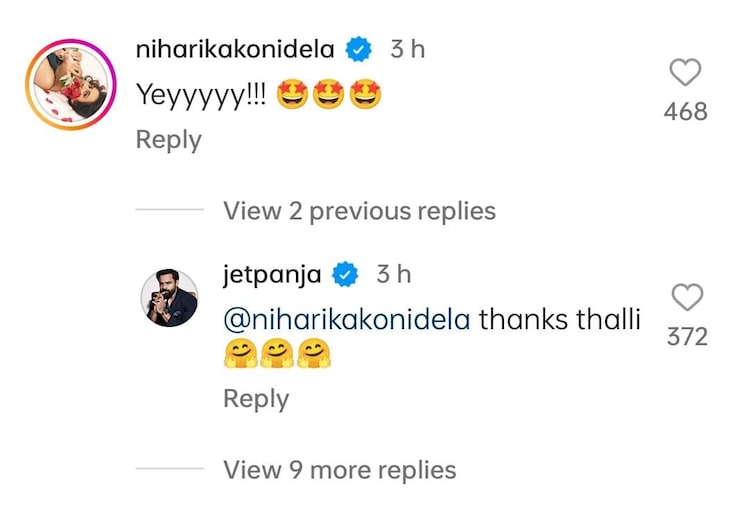Click the niharikakonidela username

tap(235, 48)
